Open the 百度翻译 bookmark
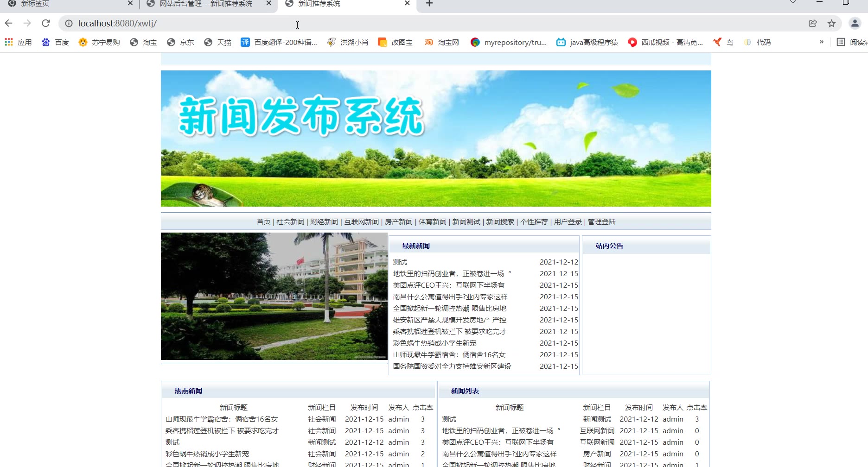868x467 pixels. 279,42
